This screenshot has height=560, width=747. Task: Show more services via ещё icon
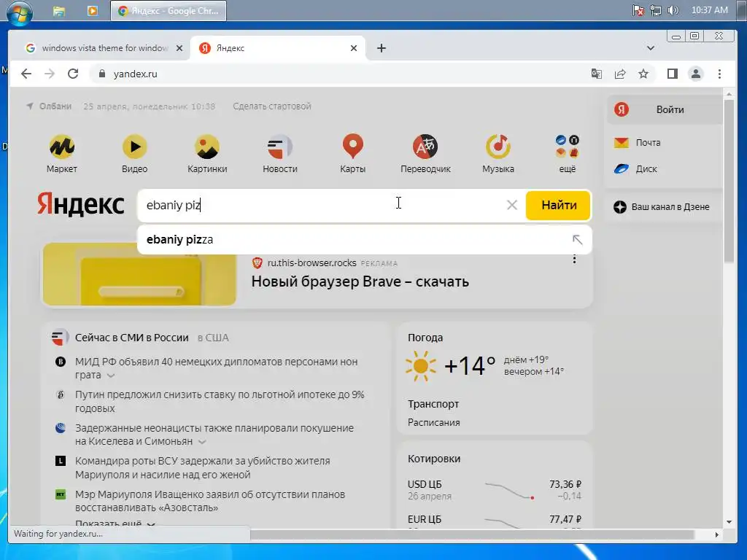coord(568,147)
